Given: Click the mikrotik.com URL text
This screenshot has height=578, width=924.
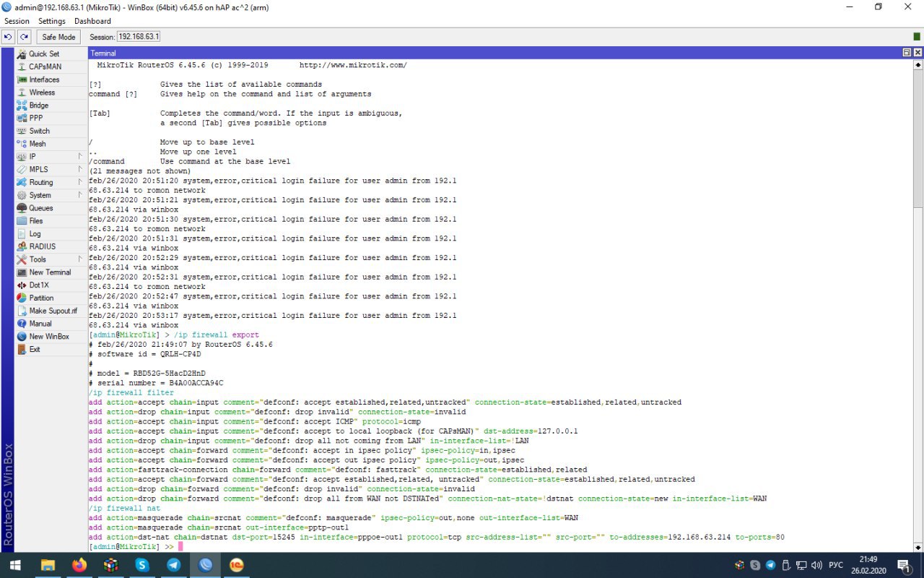Looking at the screenshot, I should pos(353,65).
